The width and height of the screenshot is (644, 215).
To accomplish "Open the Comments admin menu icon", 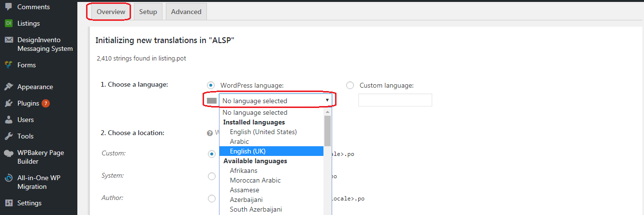I will click(x=9, y=7).
